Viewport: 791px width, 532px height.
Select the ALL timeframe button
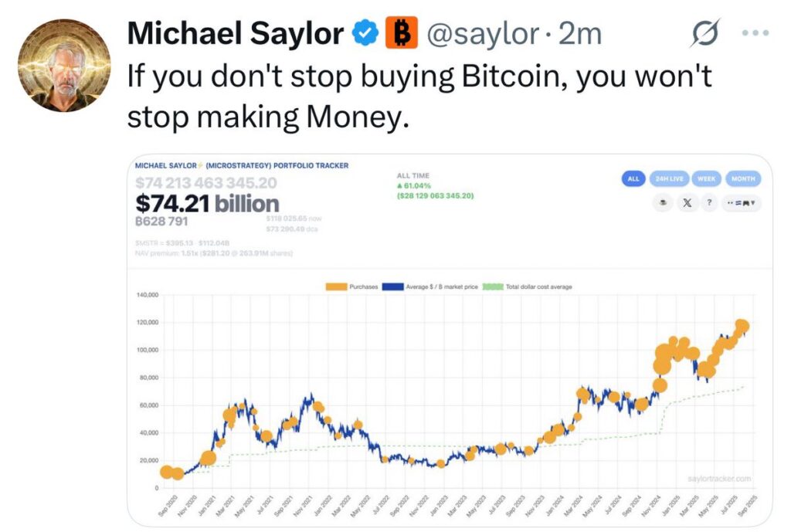click(x=633, y=178)
